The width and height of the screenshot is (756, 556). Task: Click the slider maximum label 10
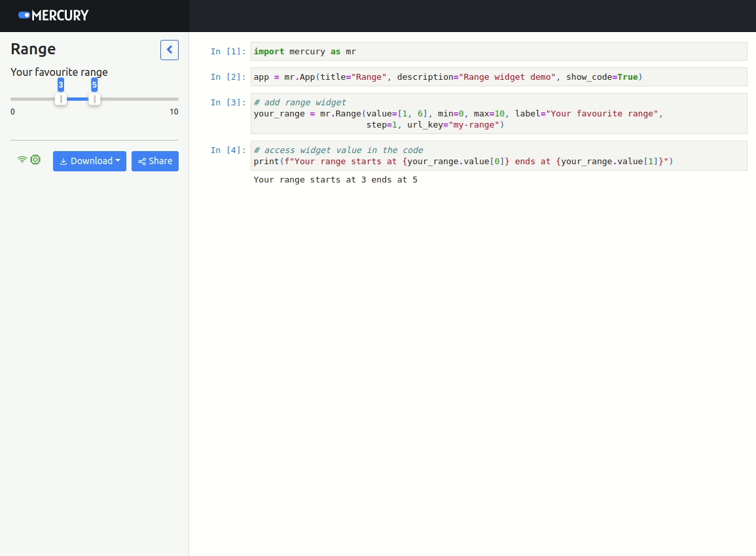pos(173,112)
